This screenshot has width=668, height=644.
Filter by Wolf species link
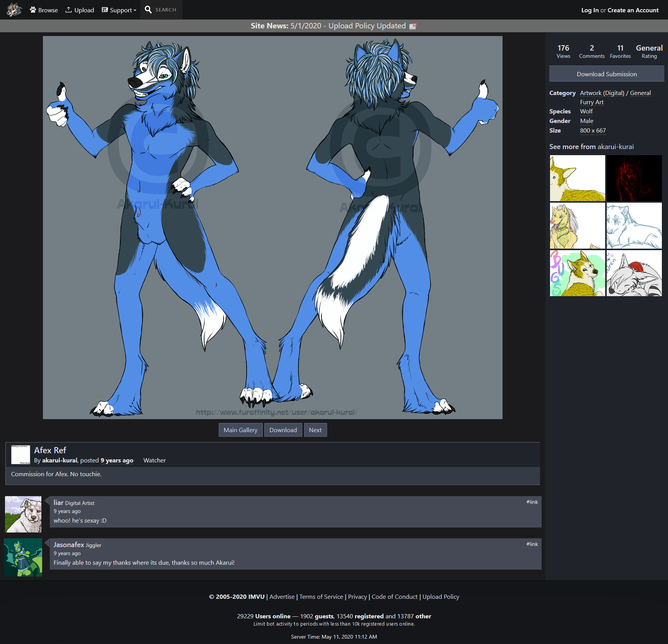586,111
